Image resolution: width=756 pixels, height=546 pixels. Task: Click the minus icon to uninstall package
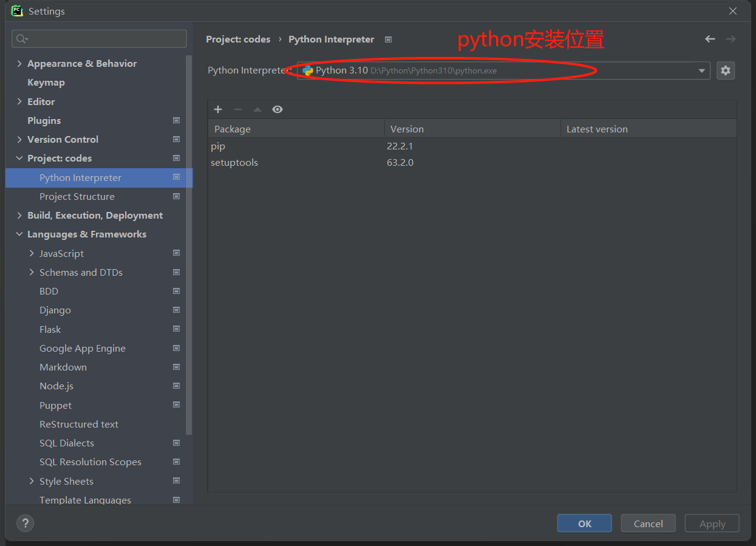pos(238,109)
